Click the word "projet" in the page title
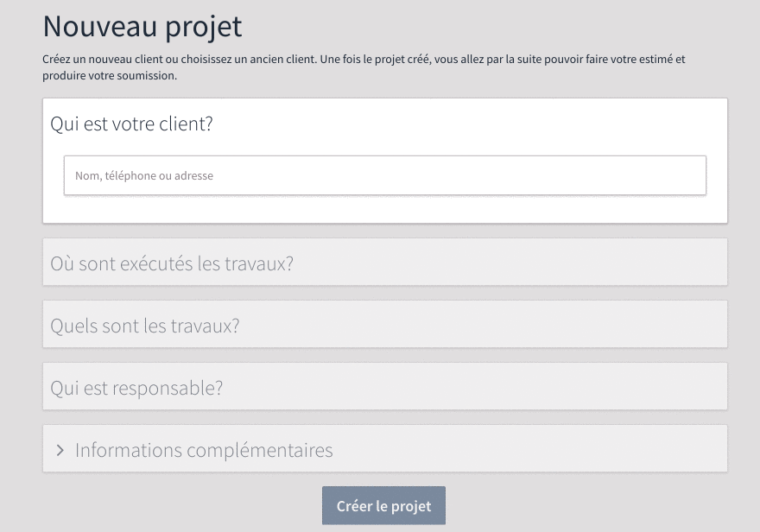Image resolution: width=760 pixels, height=532 pixels. [206, 26]
